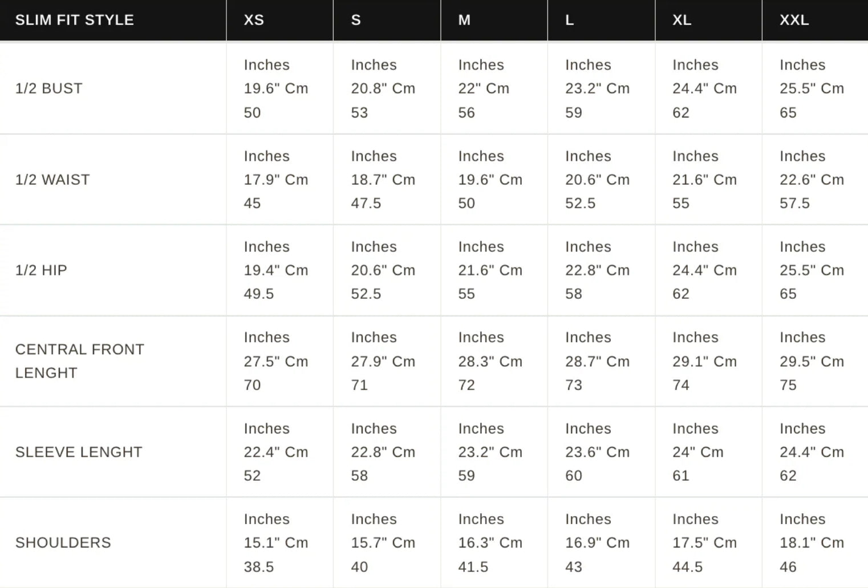The image size is (868, 588).
Task: Click the 1/2 WAIST row label
Action: point(52,180)
